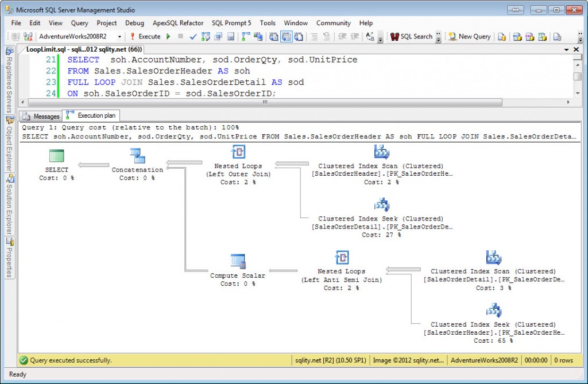
Task: Open the SQL Prompt 5 menu
Action: [231, 23]
